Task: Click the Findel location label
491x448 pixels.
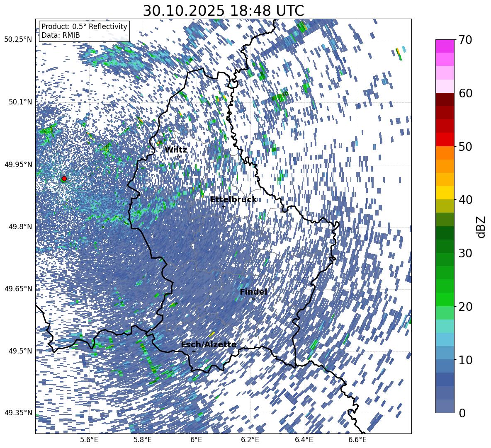Action: pos(253,292)
